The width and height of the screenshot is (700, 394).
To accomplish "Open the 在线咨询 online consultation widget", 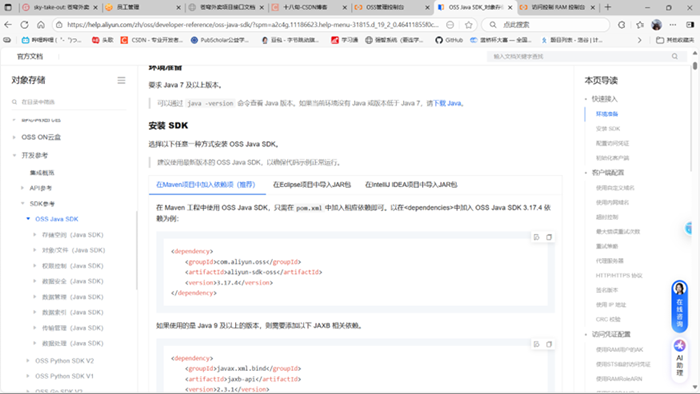I will click(x=679, y=306).
